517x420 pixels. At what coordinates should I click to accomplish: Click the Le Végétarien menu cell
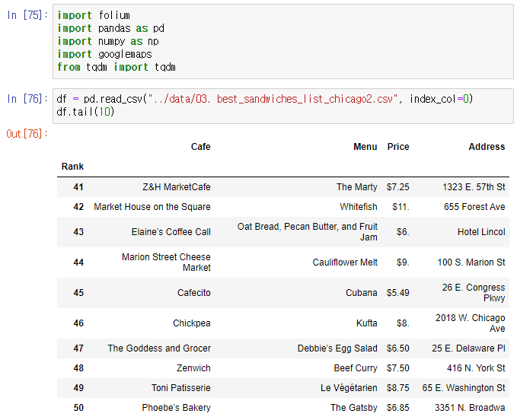(349, 388)
